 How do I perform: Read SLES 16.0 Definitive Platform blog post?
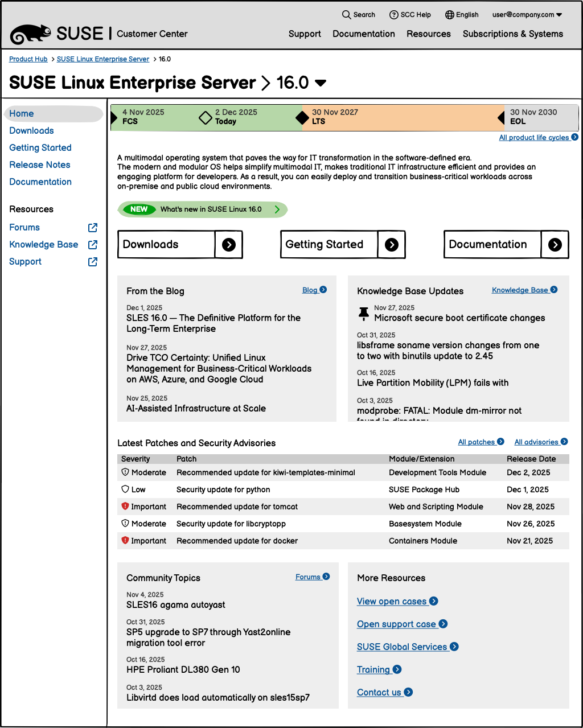coord(214,323)
